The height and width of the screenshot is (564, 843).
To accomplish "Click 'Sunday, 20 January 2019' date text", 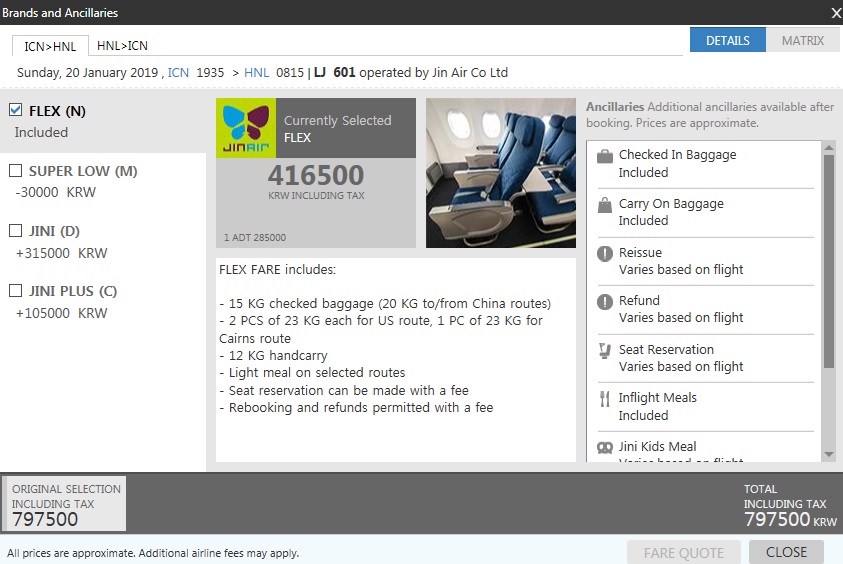I will [88, 73].
